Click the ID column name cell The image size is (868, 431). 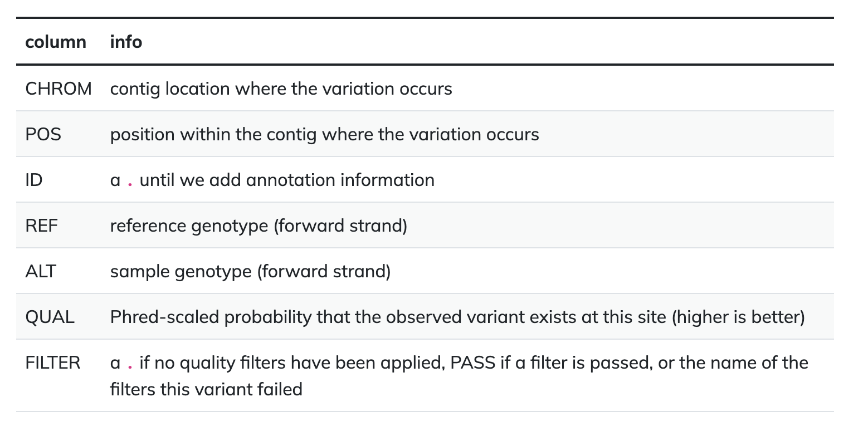(34, 180)
